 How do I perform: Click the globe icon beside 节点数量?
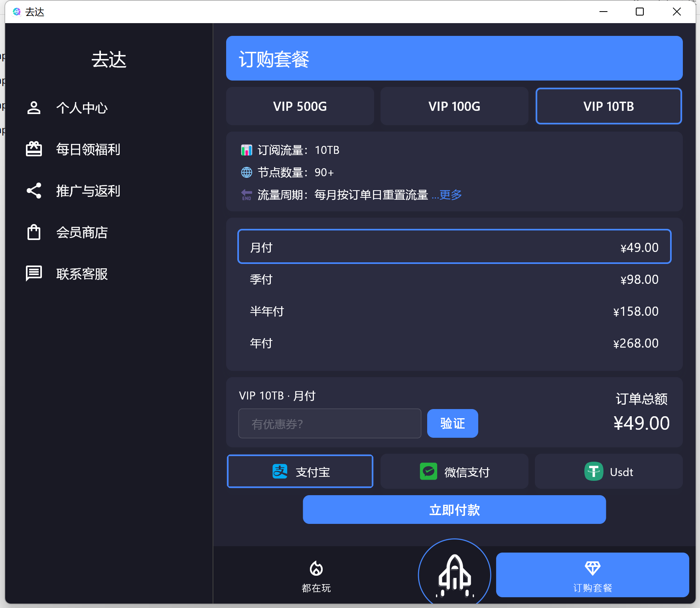(246, 172)
